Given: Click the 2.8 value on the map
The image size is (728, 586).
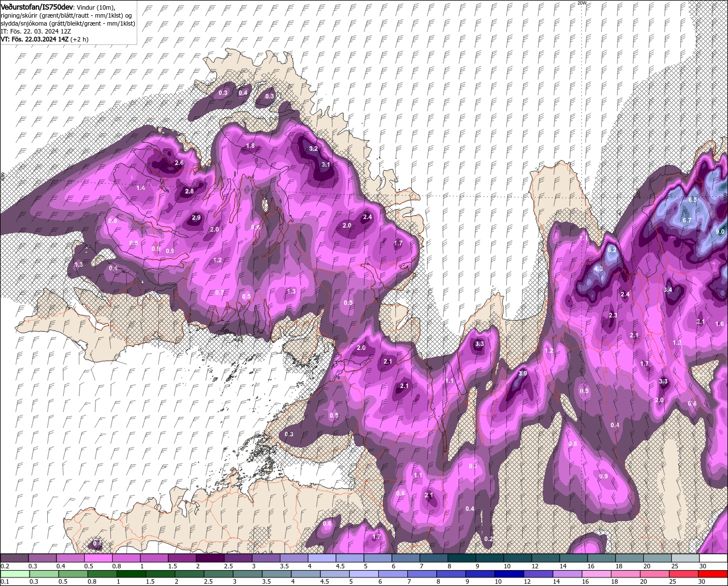Looking at the screenshot, I should [189, 192].
